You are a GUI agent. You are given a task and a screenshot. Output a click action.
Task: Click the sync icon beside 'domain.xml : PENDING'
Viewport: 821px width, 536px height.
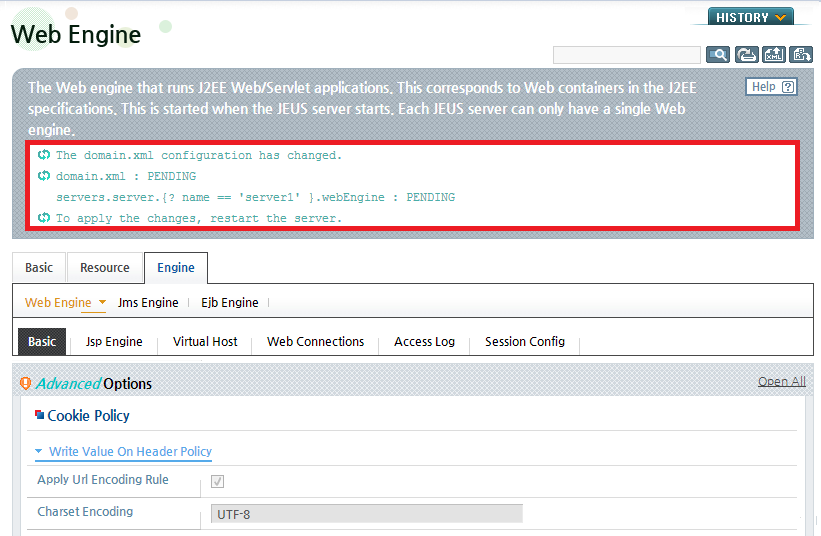44,175
